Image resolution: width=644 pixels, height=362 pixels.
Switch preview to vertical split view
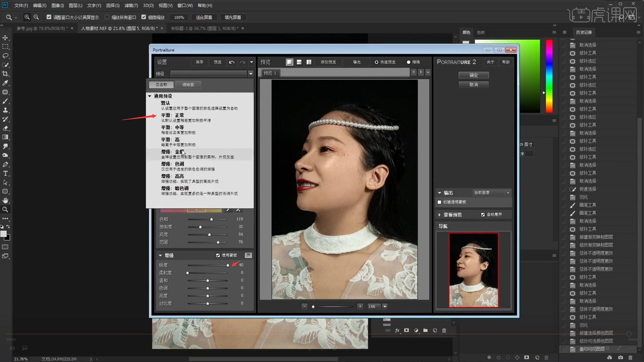[x=309, y=62]
